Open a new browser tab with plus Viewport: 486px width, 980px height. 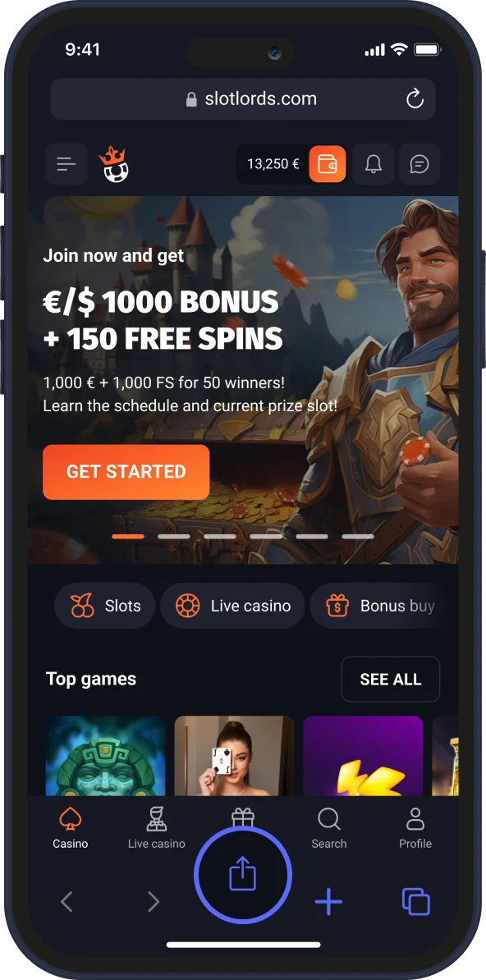click(328, 902)
